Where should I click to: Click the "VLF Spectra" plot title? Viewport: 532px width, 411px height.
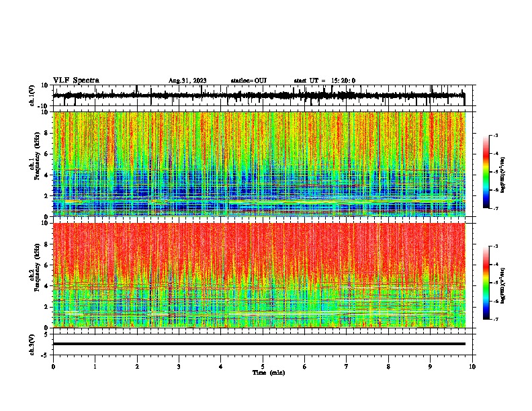click(x=76, y=81)
